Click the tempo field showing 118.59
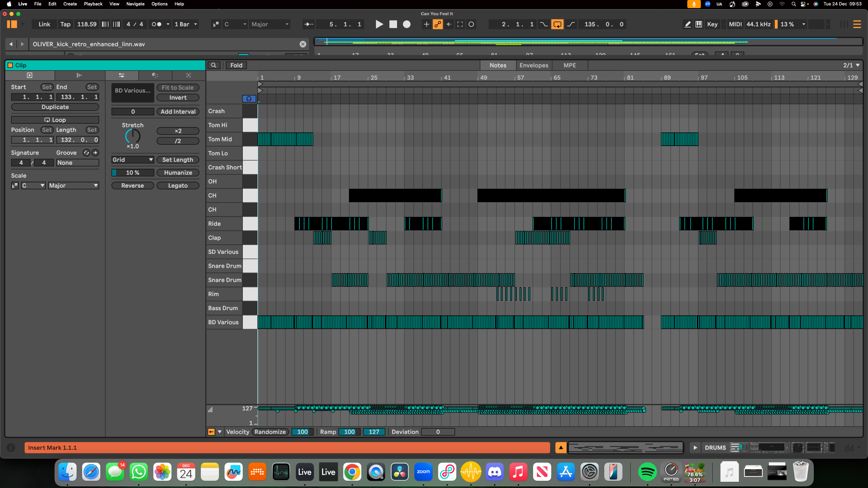Viewport: 868px width, 488px height. [x=87, y=24]
